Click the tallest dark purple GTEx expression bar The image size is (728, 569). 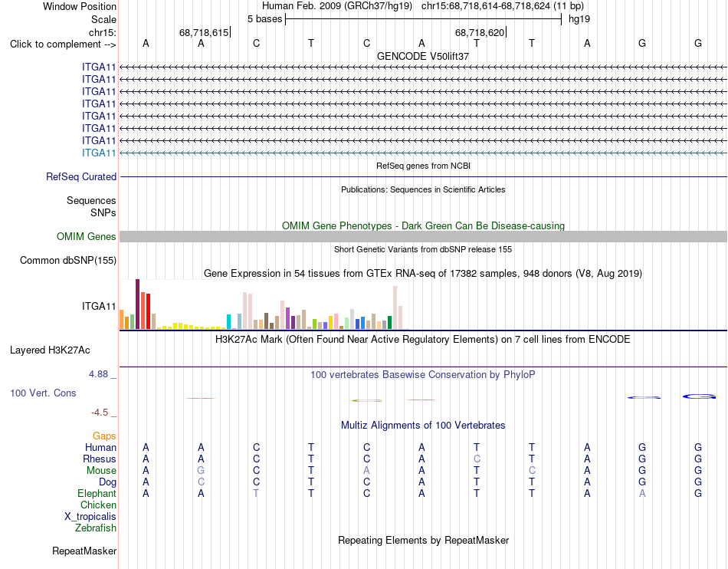(x=137, y=304)
